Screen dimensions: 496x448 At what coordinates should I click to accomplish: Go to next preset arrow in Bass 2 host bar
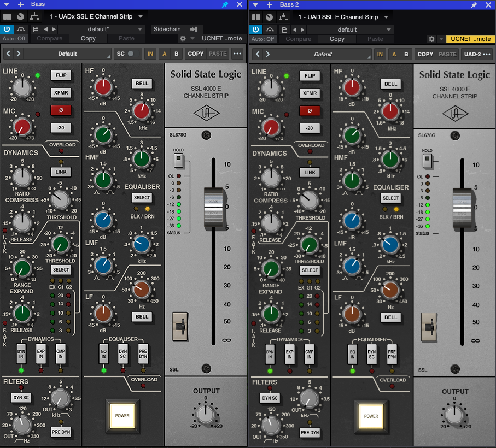click(x=303, y=30)
